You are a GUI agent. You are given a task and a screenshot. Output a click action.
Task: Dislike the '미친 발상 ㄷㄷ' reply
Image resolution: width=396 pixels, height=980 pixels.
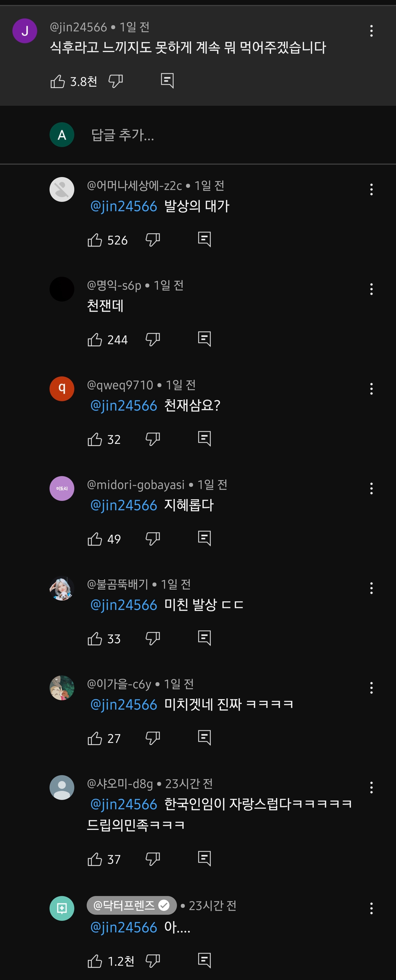point(153,638)
